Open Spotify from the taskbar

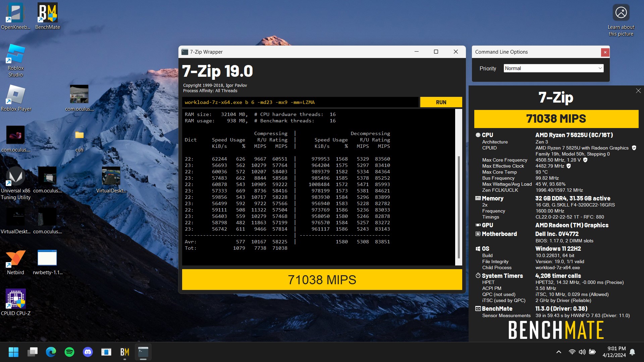[69, 352]
